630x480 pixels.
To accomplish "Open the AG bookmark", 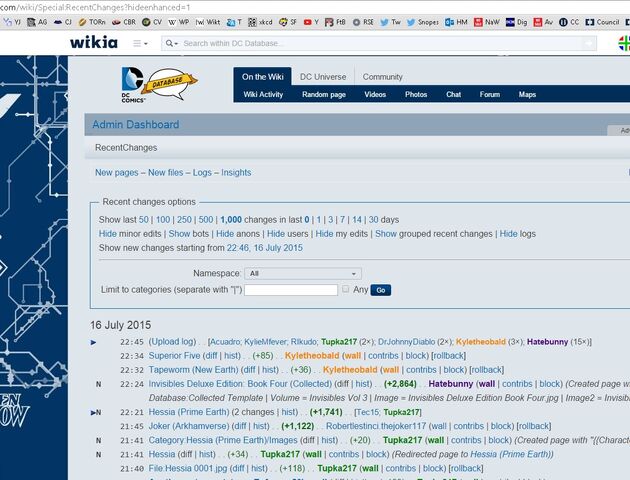I will click(37, 22).
